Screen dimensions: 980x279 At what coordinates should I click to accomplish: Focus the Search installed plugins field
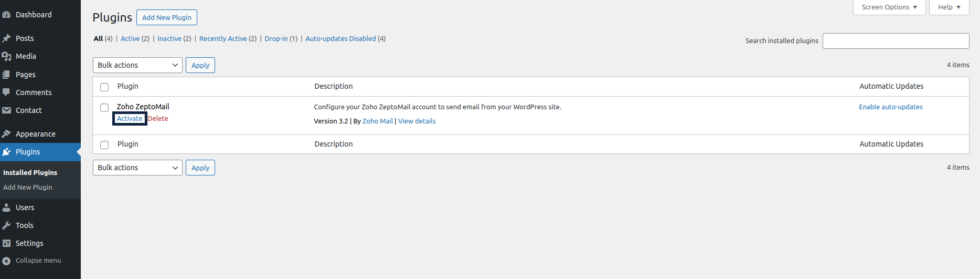896,41
